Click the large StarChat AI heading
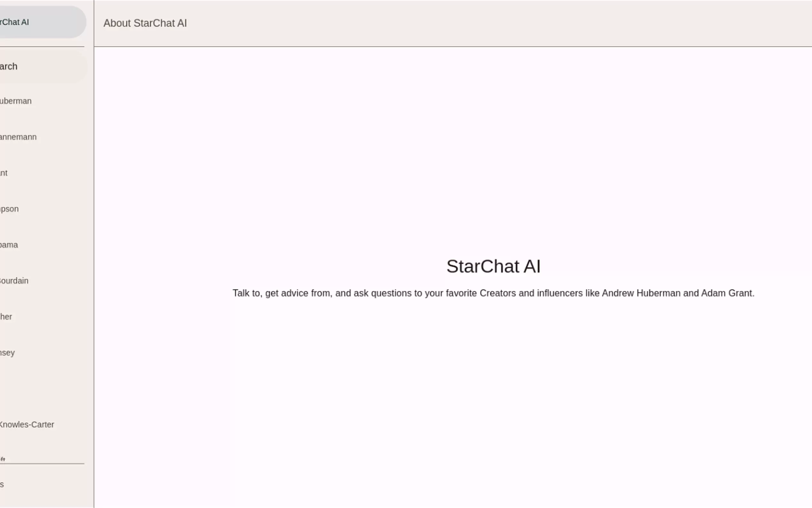 493,266
